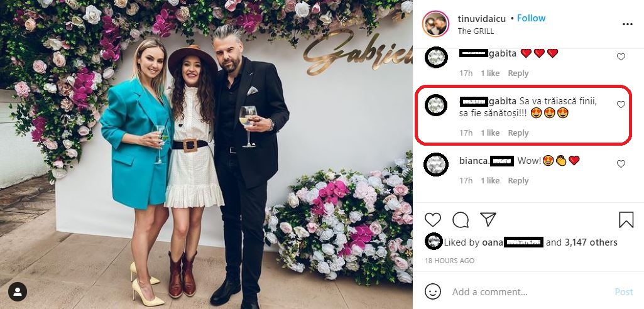Open the tinuvidaicu username link
Screen dimensions: 644x309
[482, 18]
